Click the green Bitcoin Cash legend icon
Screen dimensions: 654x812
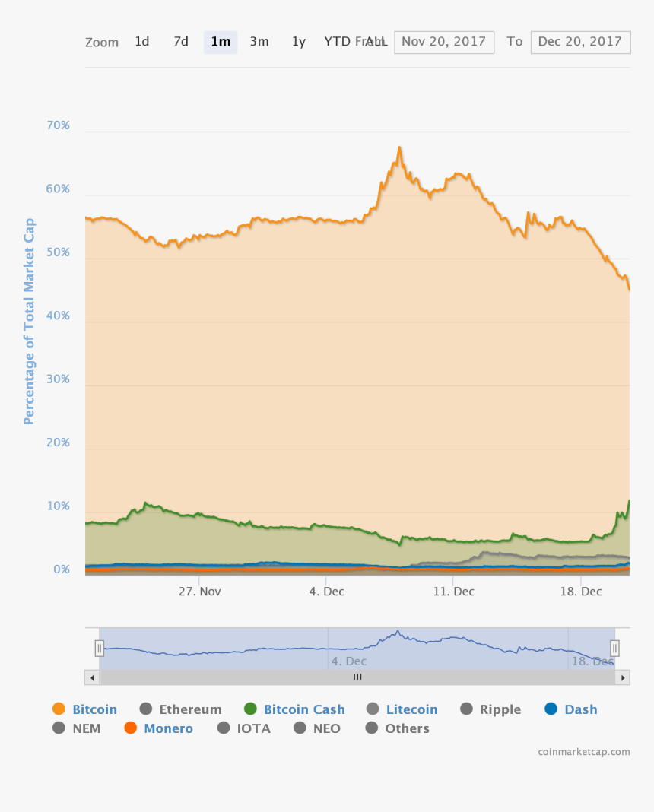251,709
